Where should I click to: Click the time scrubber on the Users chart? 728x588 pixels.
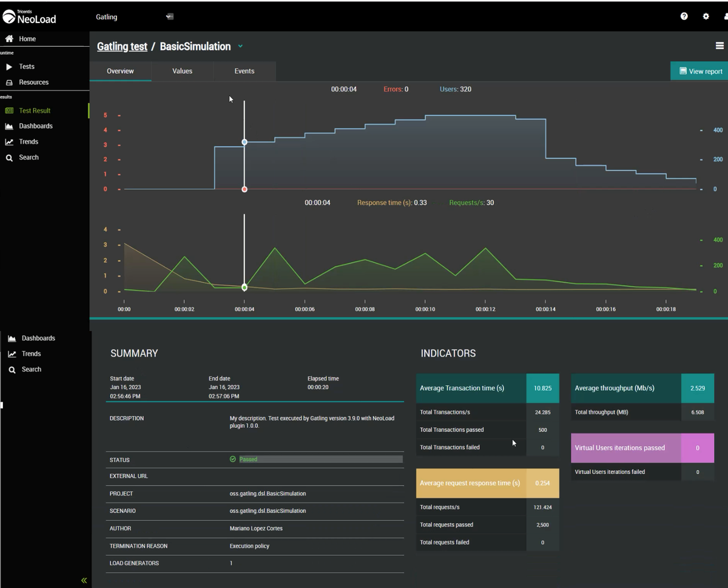click(244, 142)
